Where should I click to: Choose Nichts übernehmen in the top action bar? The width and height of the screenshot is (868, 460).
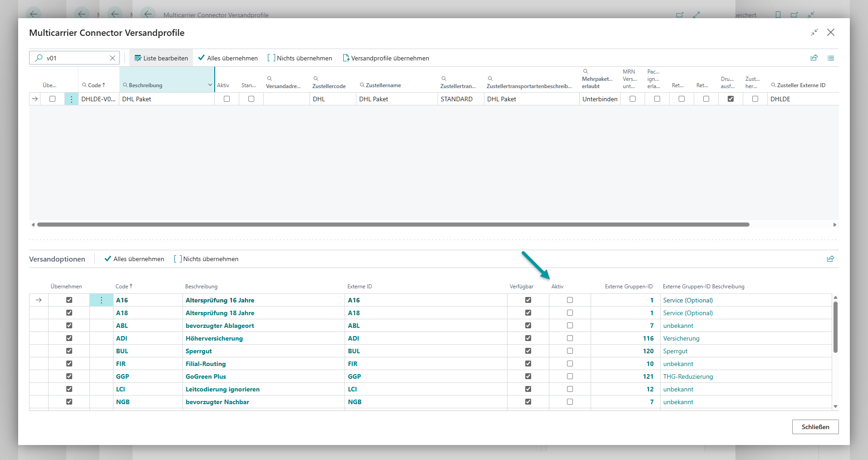click(x=300, y=58)
